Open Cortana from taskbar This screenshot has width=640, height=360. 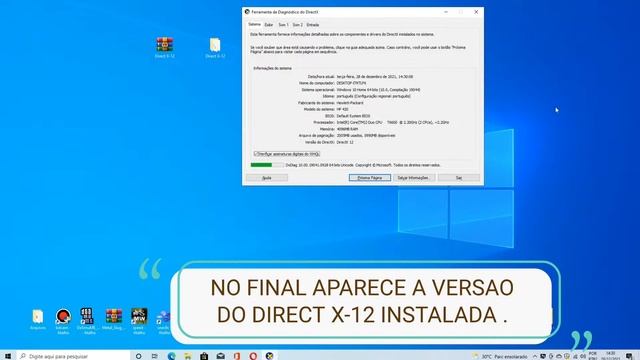pyautogui.click(x=138, y=356)
